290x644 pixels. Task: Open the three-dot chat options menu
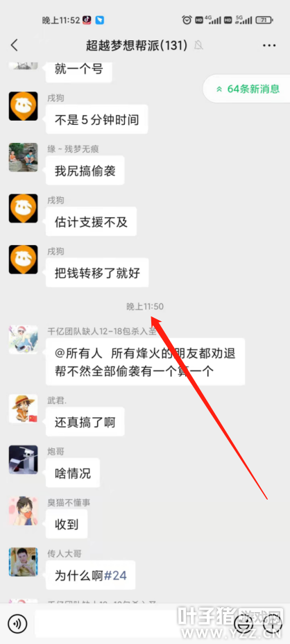(x=269, y=46)
